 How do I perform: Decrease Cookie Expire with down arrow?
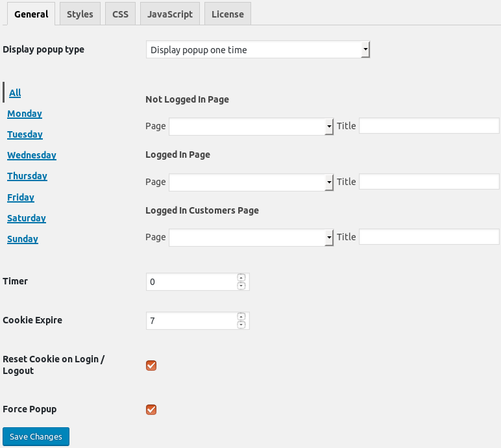241,325
